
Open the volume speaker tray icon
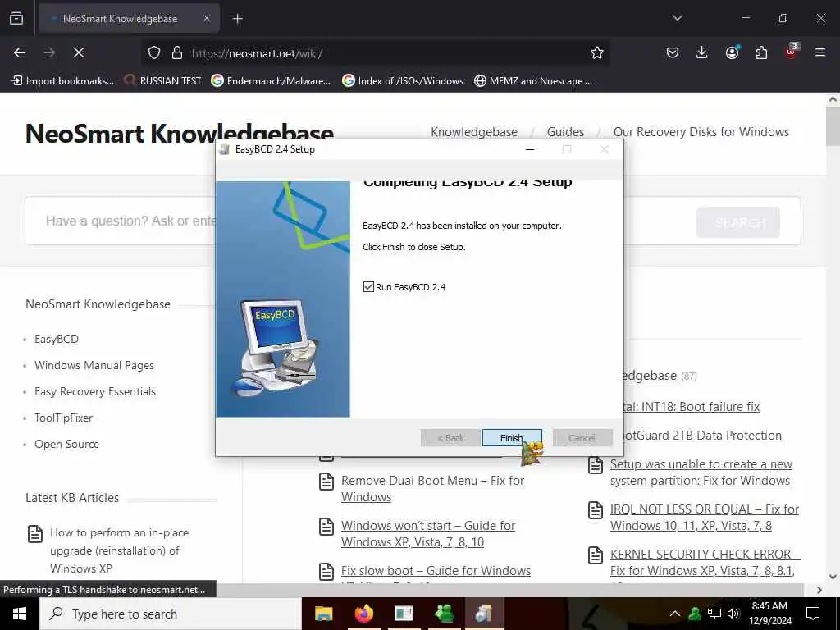tap(733, 614)
